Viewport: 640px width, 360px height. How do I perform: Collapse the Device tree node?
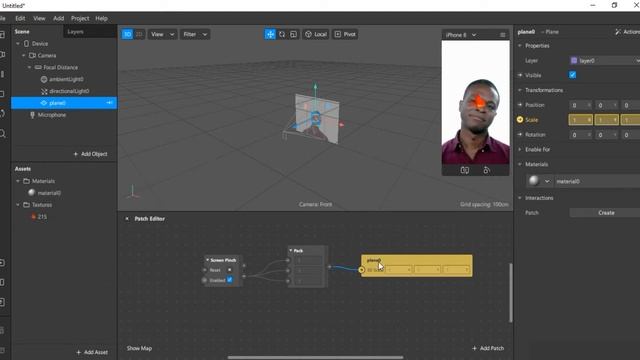(18, 43)
